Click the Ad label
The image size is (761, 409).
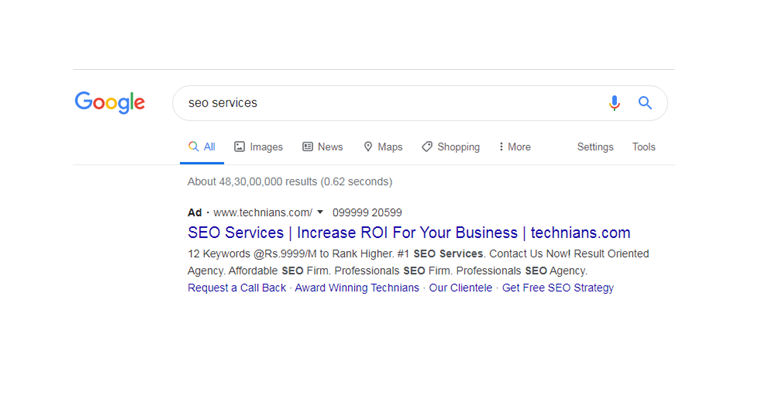pyautogui.click(x=195, y=213)
